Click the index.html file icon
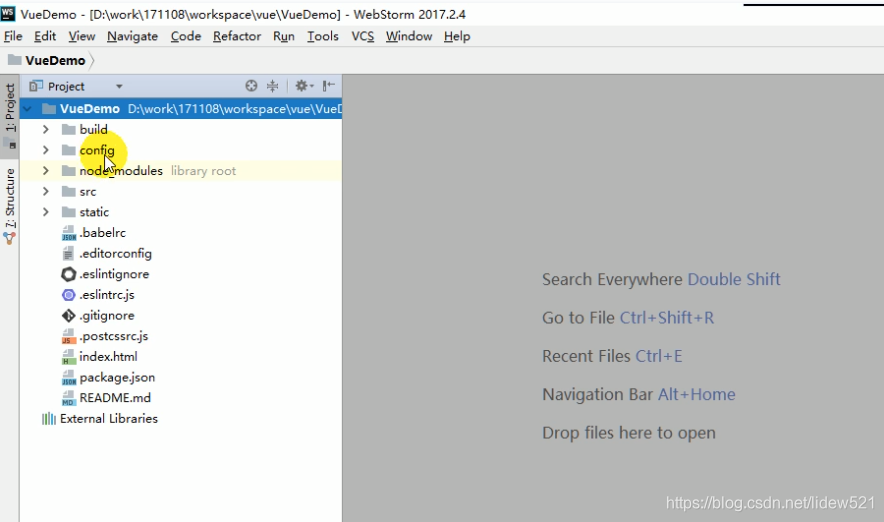 (69, 357)
